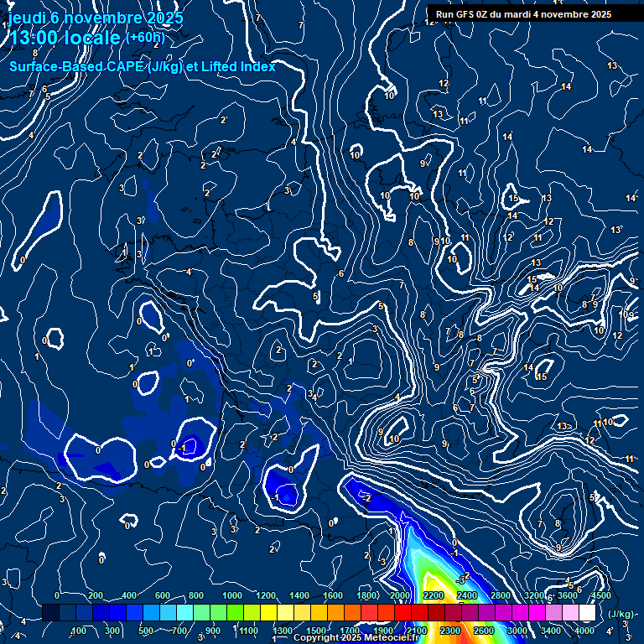Screen dimensions: 644x644
Task: Click the '200' value on the color scale
Action: pyautogui.click(x=96, y=595)
